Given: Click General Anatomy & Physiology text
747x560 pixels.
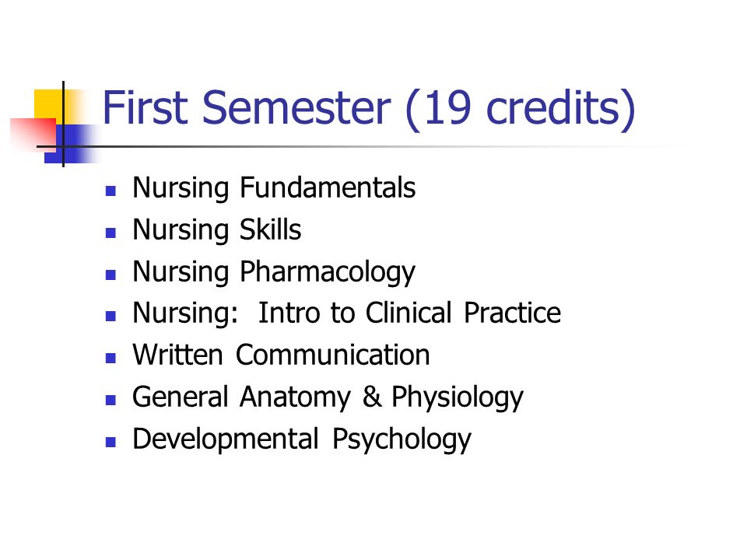Looking at the screenshot, I should click(328, 397).
